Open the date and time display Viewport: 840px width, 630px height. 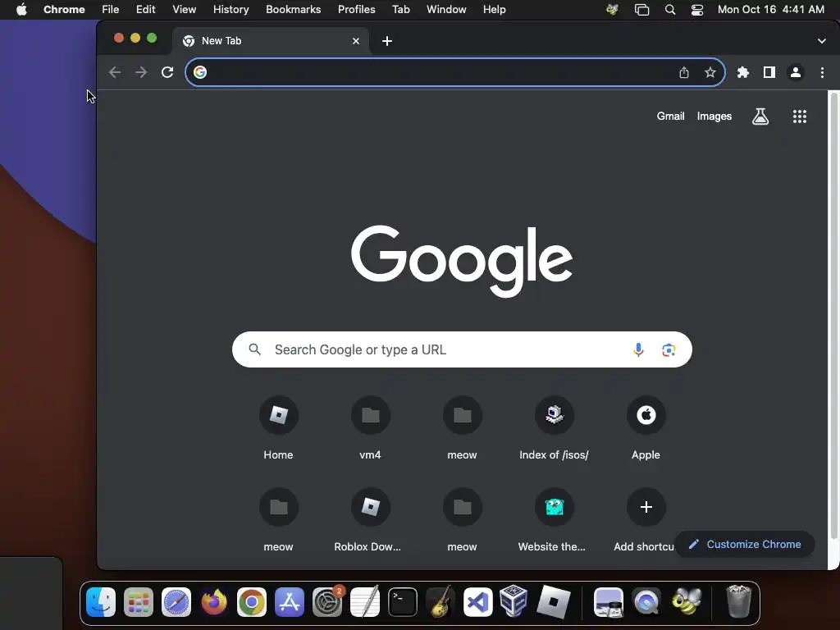(x=771, y=10)
